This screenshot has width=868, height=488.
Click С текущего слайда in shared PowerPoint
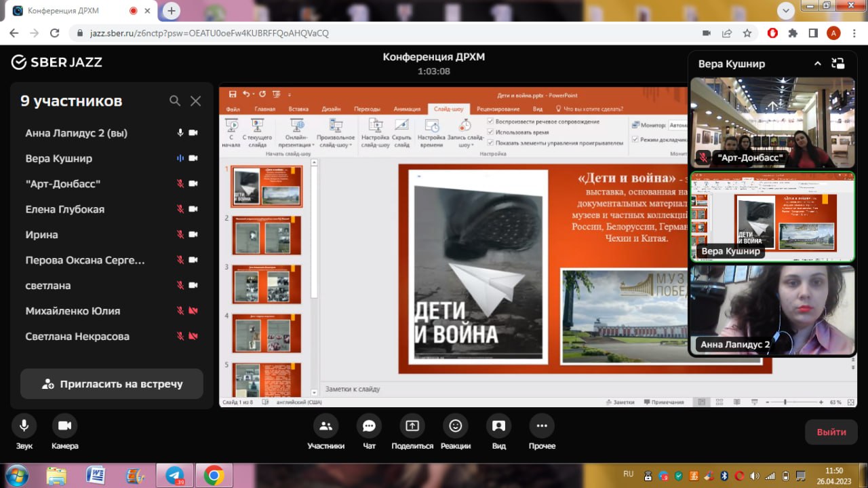pyautogui.click(x=257, y=132)
